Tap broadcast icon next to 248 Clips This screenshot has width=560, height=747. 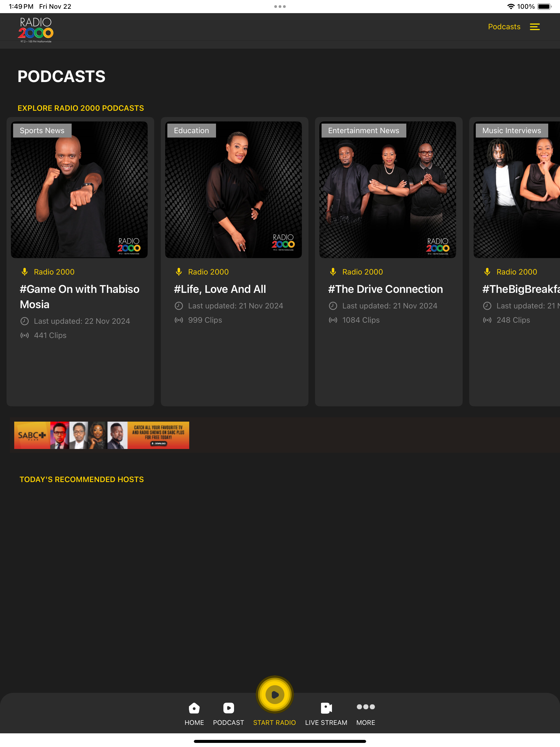click(487, 320)
